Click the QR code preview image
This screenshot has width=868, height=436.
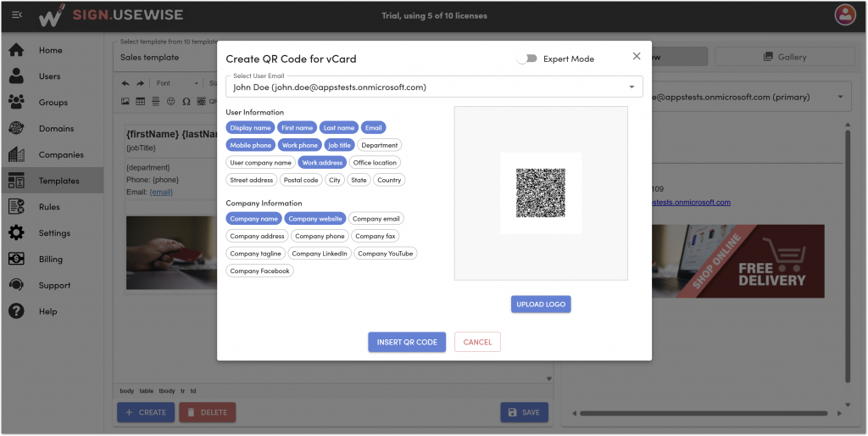(541, 193)
